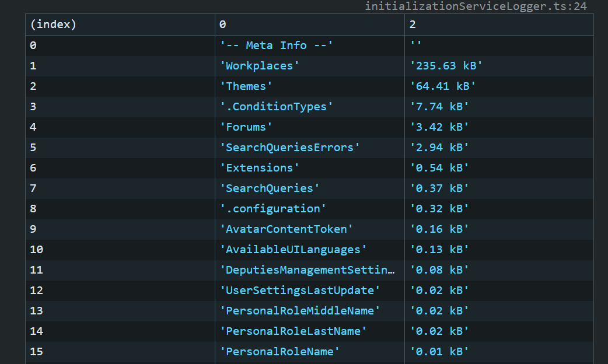The height and width of the screenshot is (364, 608).
Task: Sort table by the (index) column header
Action: (54, 24)
